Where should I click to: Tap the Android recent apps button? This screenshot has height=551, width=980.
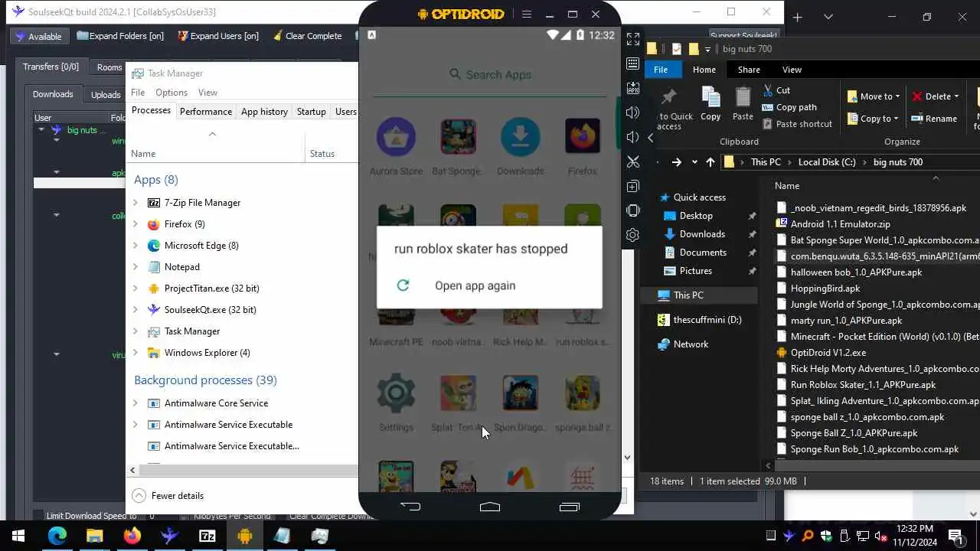(570, 506)
